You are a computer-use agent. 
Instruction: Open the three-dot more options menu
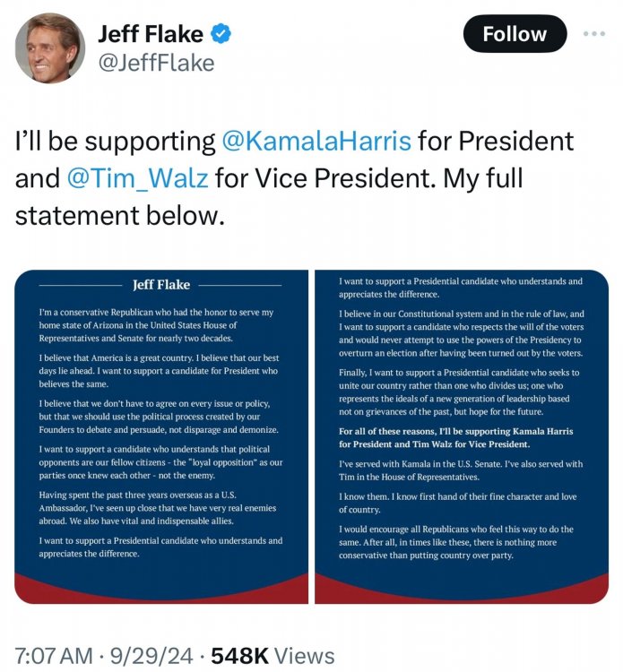(x=593, y=34)
